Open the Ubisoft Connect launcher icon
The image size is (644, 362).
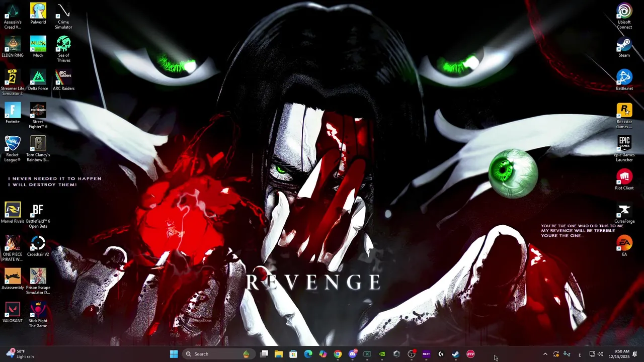(x=624, y=16)
